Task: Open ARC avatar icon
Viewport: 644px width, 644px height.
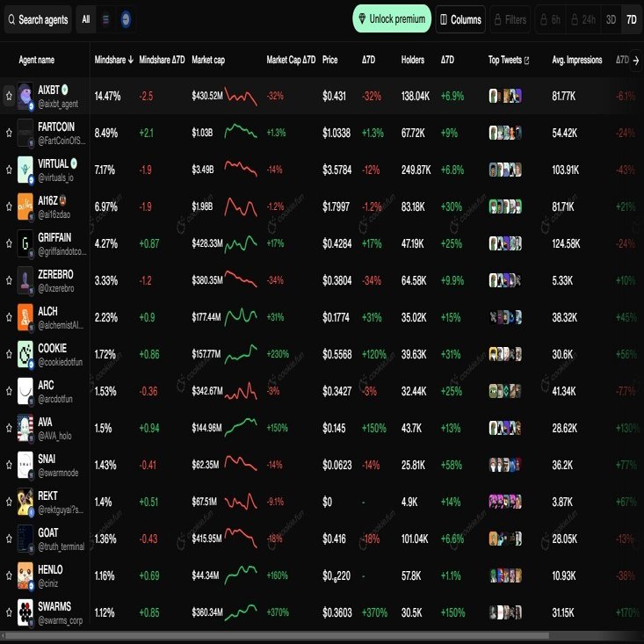Action: coord(25,391)
